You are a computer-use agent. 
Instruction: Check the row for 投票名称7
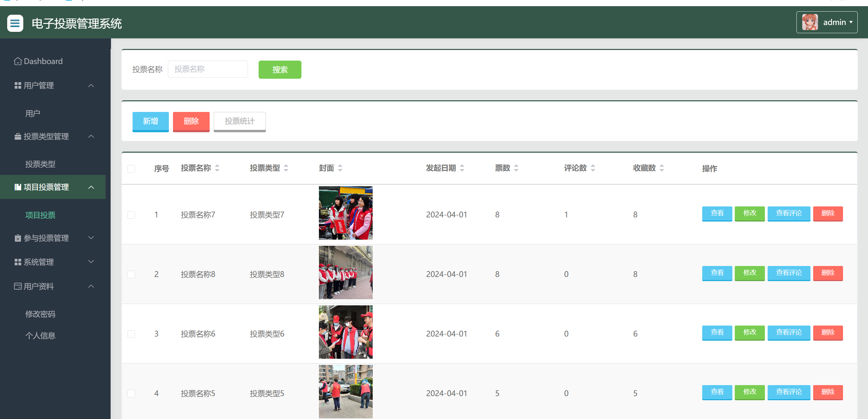[131, 215]
